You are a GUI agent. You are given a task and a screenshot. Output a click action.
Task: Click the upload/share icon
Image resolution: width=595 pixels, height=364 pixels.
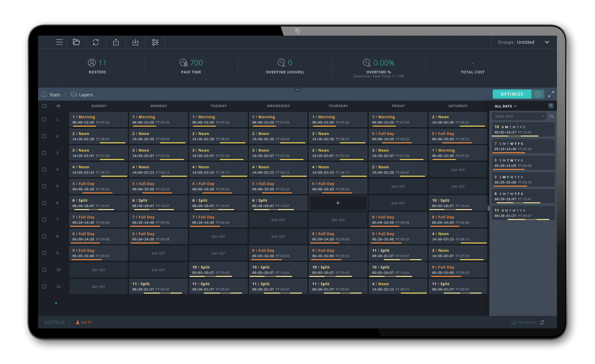coord(116,42)
